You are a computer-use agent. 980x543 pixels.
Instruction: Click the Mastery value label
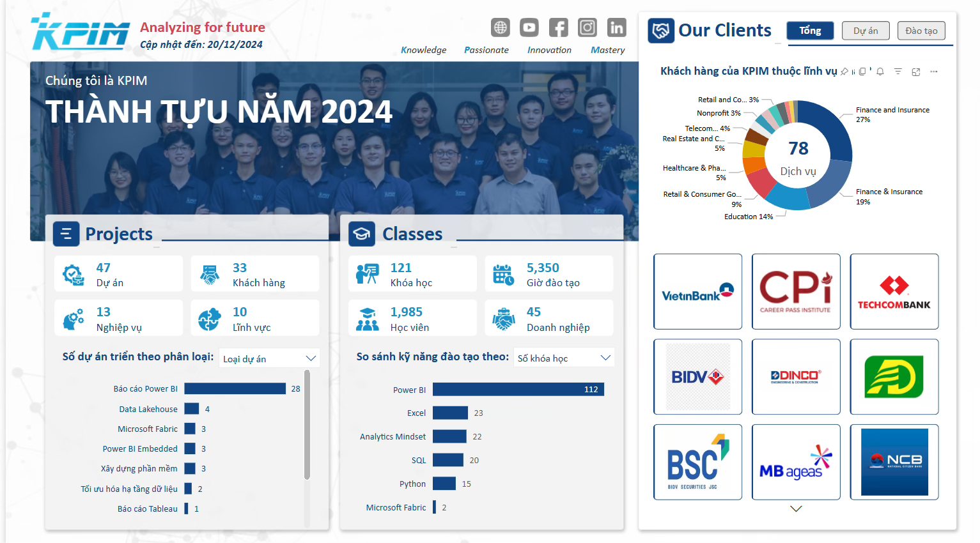(608, 50)
